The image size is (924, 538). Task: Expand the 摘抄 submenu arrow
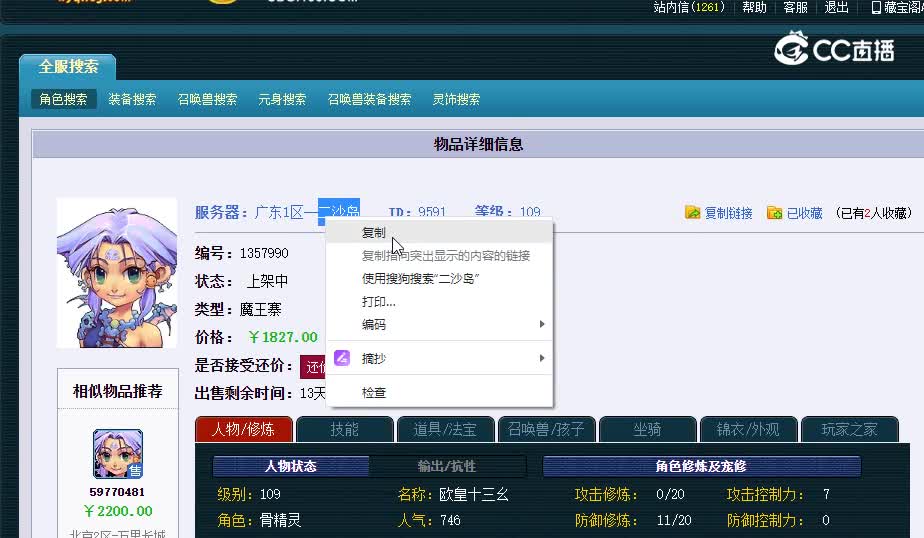click(x=542, y=358)
